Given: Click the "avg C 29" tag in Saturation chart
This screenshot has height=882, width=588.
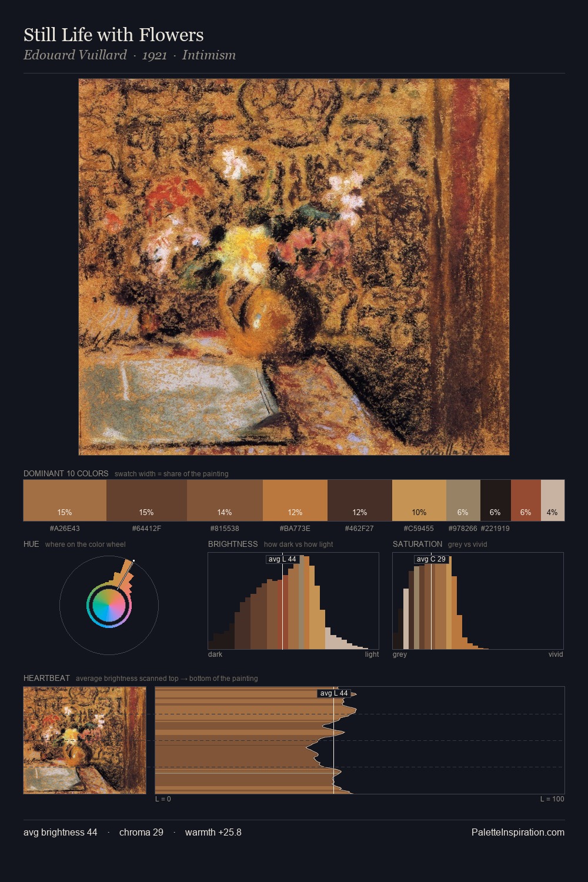Looking at the screenshot, I should click(431, 559).
